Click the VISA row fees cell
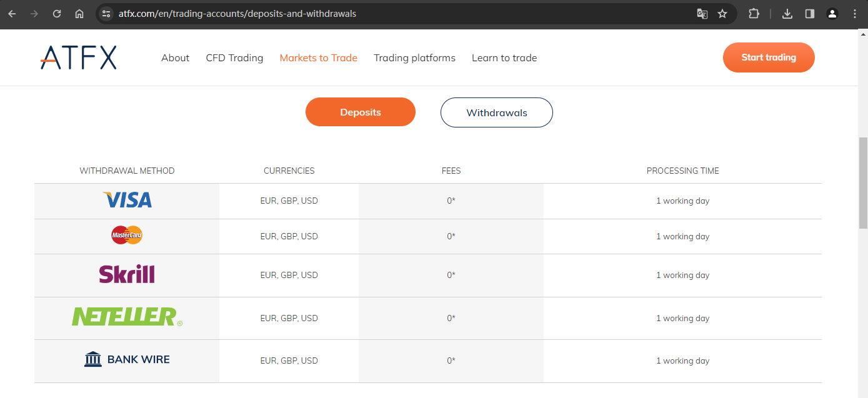The height and width of the screenshot is (398, 868). pos(451,201)
